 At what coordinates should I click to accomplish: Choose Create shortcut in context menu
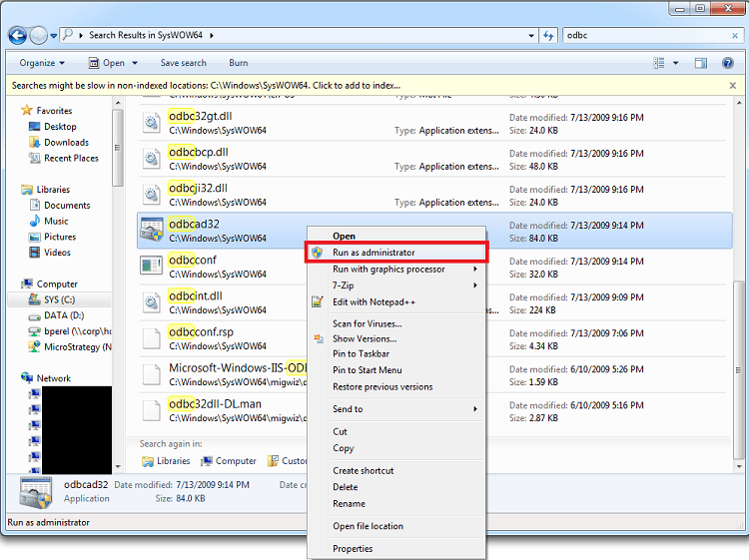pyautogui.click(x=396, y=471)
